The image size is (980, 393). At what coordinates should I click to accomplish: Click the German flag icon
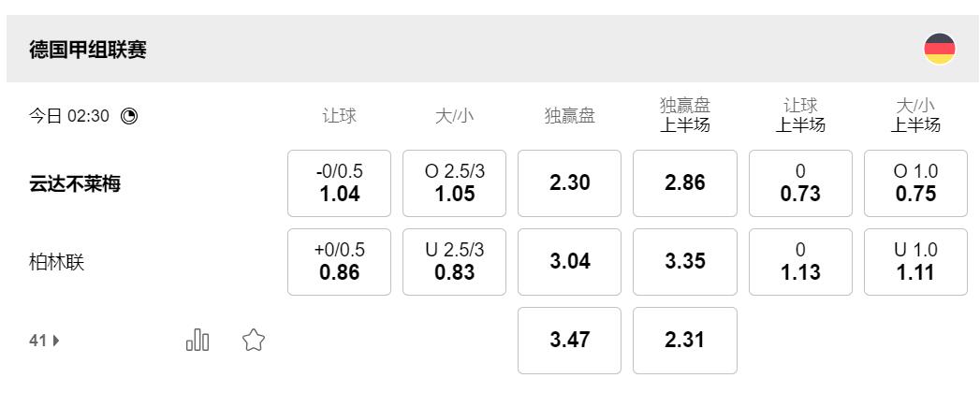point(939,49)
